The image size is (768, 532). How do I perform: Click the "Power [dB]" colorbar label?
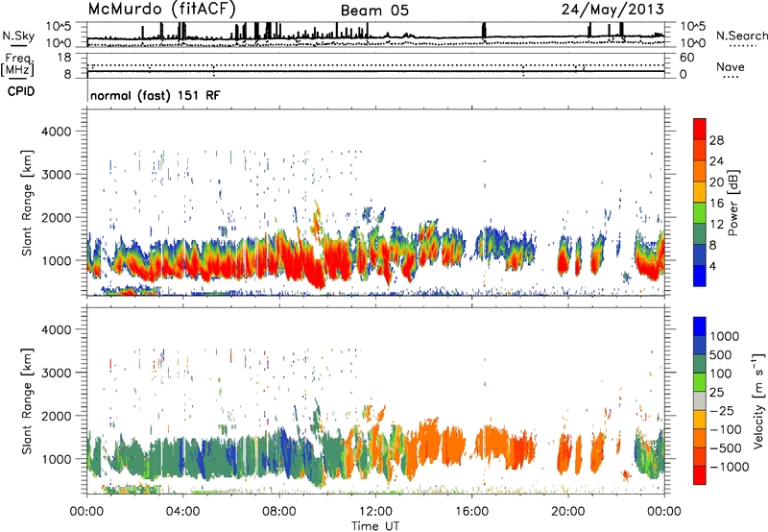pyautogui.click(x=733, y=203)
